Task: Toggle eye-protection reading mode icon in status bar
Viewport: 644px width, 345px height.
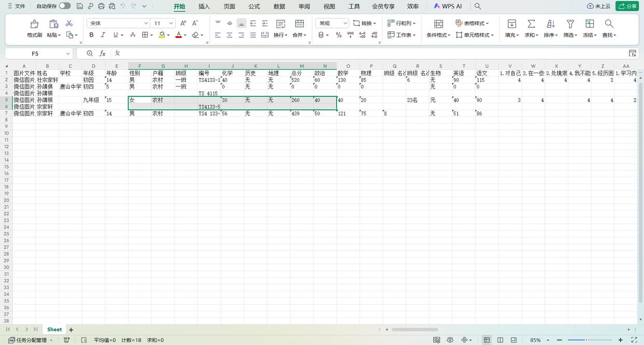Action: [450, 340]
